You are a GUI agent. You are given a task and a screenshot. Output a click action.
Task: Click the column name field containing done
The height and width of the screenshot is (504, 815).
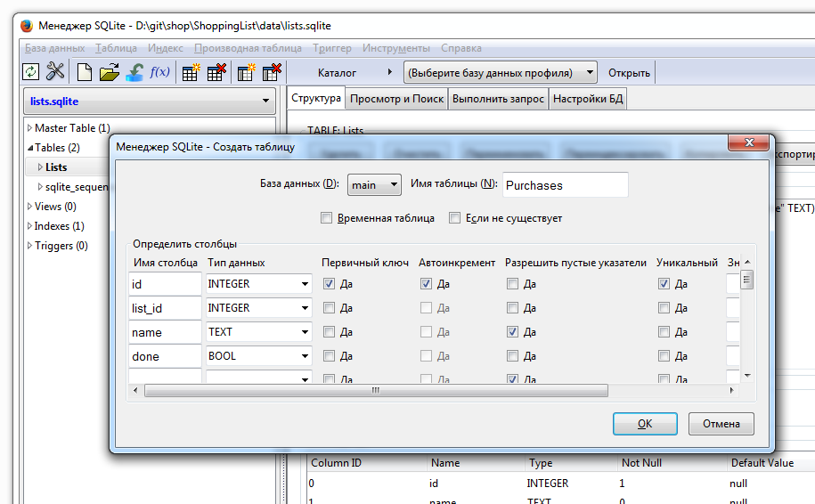[165, 356]
